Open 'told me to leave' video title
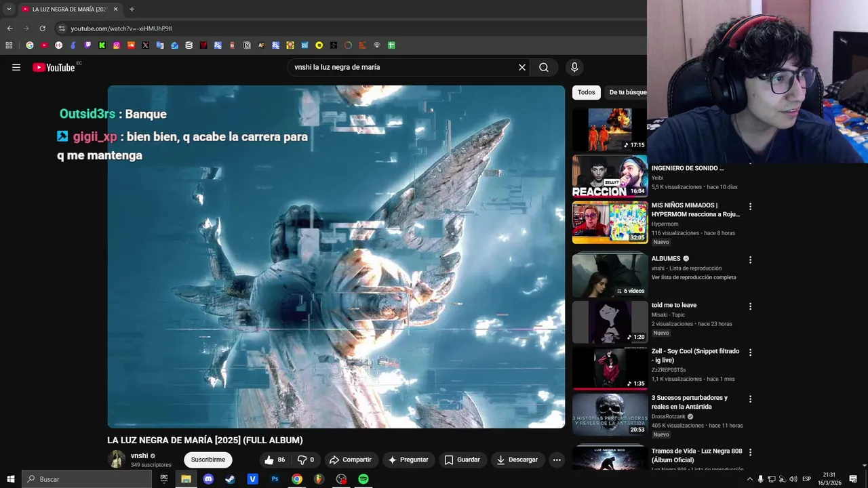The height and width of the screenshot is (488, 868). point(674,305)
